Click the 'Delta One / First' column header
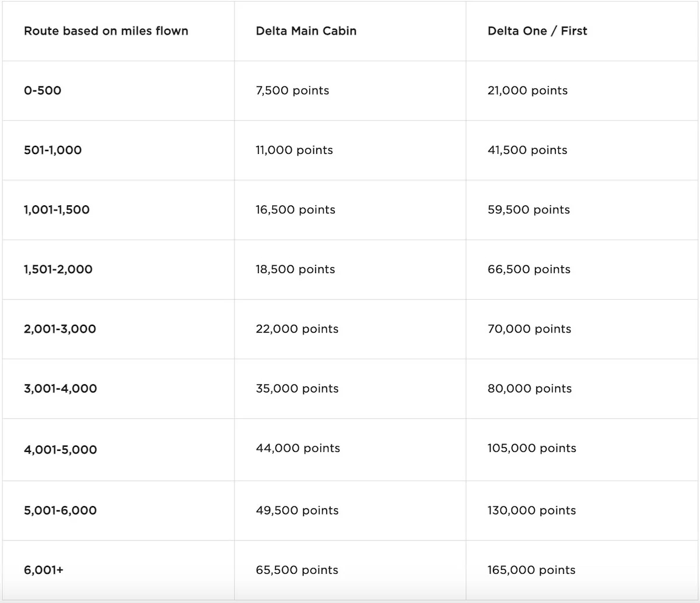 coord(537,31)
